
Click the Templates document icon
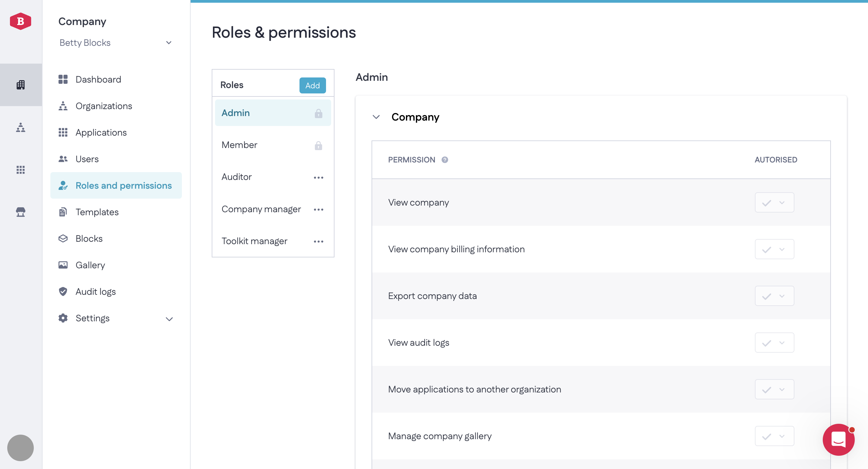coord(63,212)
